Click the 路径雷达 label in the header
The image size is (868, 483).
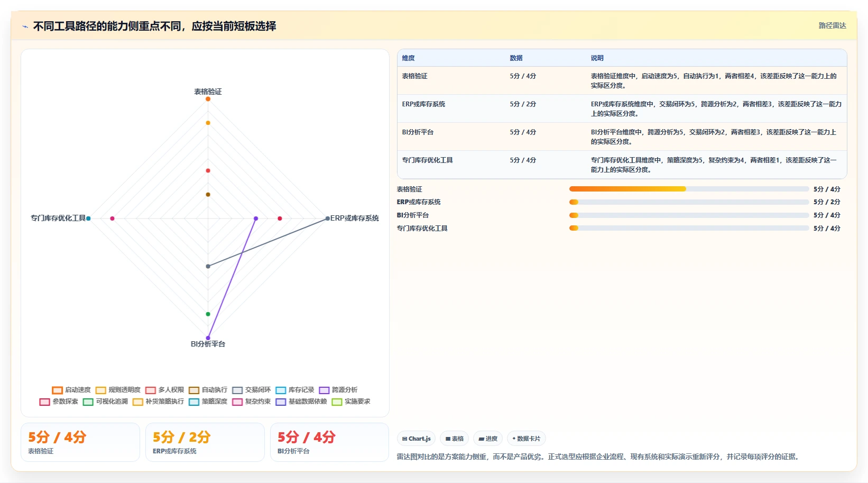(x=832, y=25)
